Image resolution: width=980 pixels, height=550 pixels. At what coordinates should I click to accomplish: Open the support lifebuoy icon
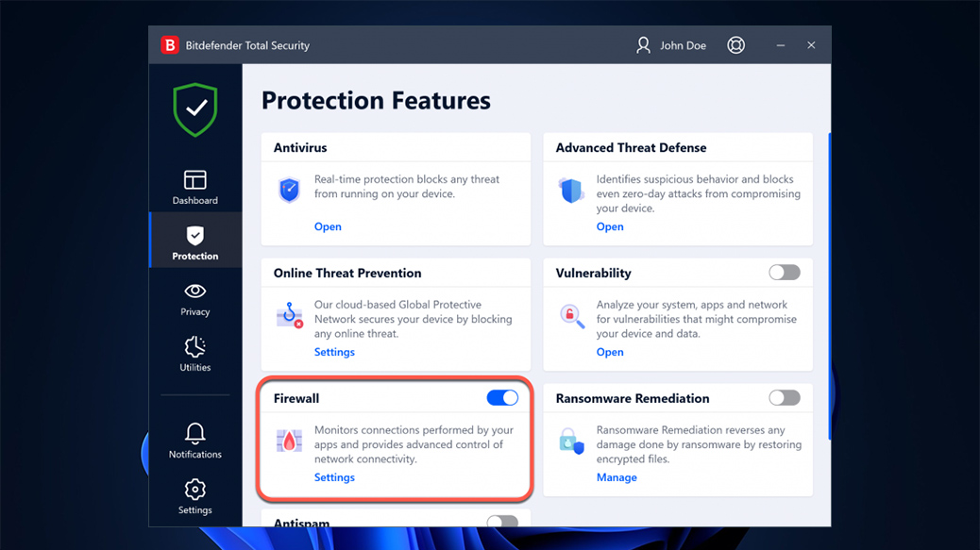click(x=736, y=45)
